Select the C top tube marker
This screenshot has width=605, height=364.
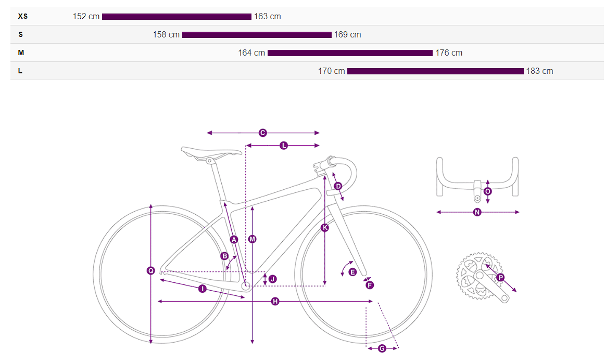(x=263, y=133)
